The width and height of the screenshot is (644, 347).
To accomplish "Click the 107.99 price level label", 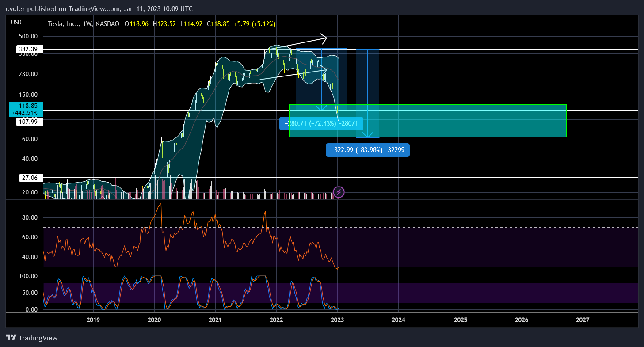I will point(29,122).
